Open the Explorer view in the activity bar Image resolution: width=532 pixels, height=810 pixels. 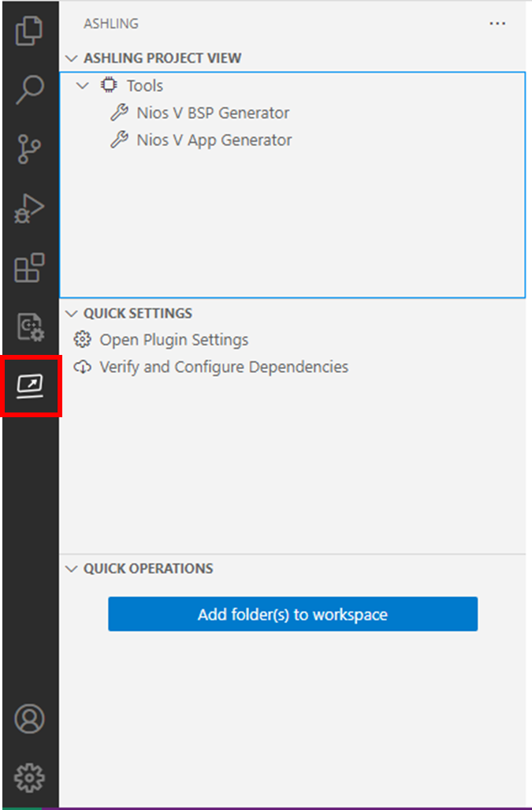click(30, 30)
